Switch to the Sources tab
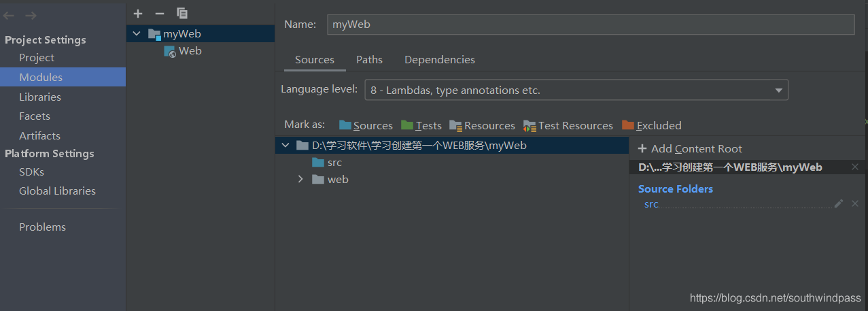The height and width of the screenshot is (311, 868). tap(315, 60)
